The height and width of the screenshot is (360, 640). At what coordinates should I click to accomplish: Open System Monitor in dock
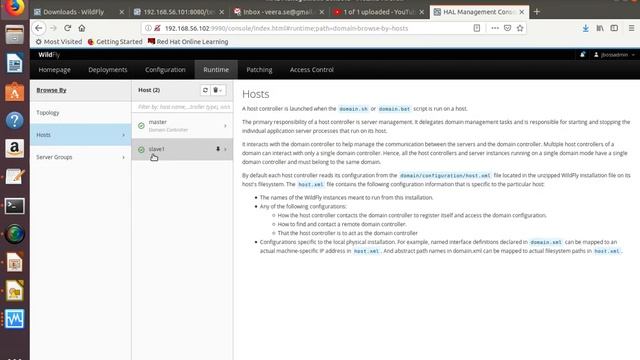pos(14,319)
